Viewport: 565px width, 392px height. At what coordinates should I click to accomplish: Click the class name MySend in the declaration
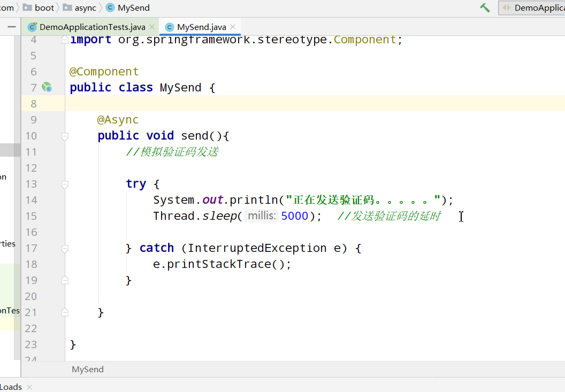click(180, 88)
